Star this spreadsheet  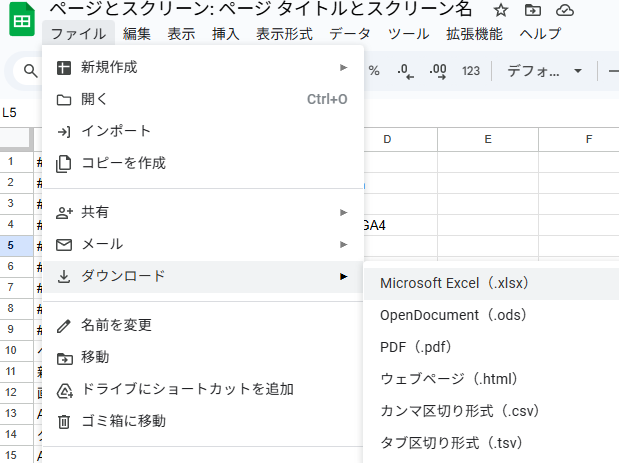pos(501,10)
